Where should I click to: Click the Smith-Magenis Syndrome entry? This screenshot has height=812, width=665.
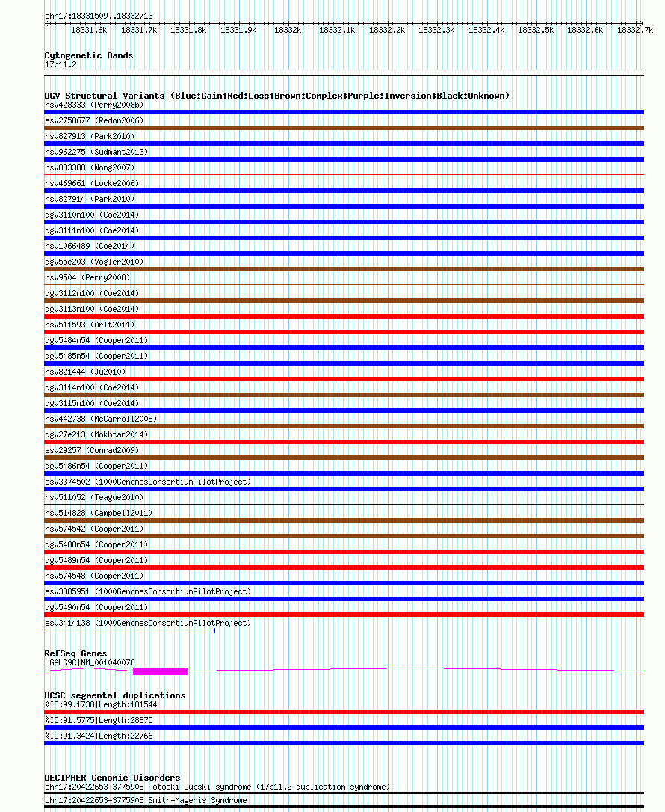coord(146,800)
